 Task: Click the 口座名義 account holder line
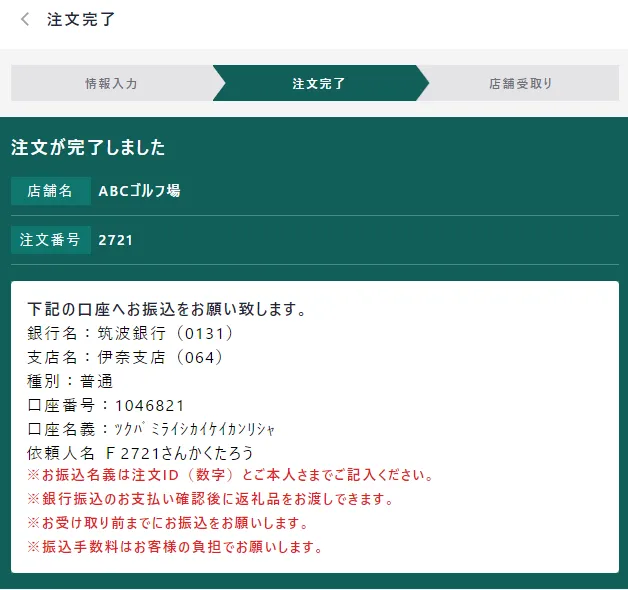point(150,429)
